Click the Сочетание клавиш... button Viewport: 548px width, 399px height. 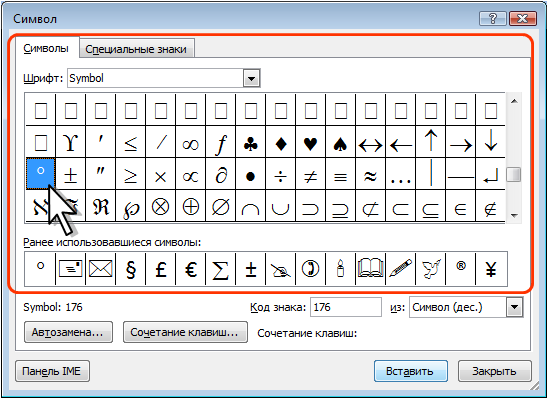click(185, 332)
